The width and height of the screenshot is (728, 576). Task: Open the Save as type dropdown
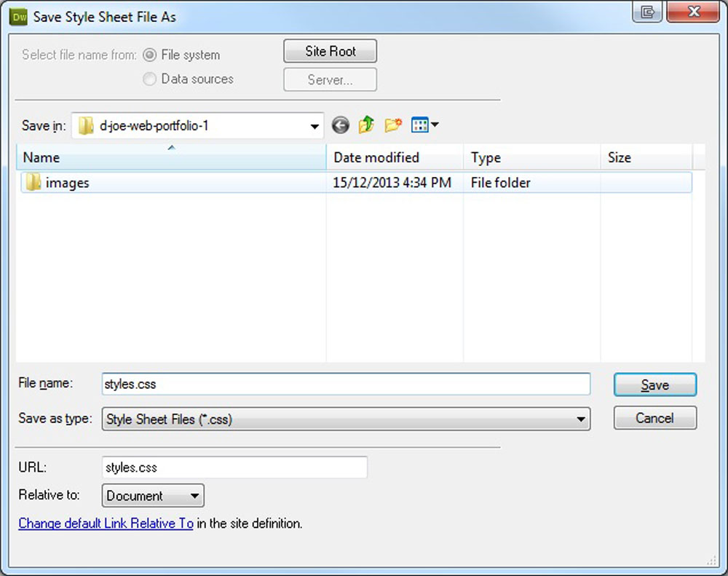click(580, 419)
